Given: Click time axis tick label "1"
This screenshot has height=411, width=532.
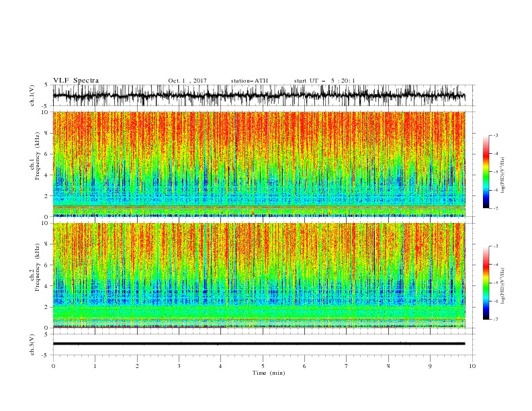Looking at the screenshot, I should point(95,366).
